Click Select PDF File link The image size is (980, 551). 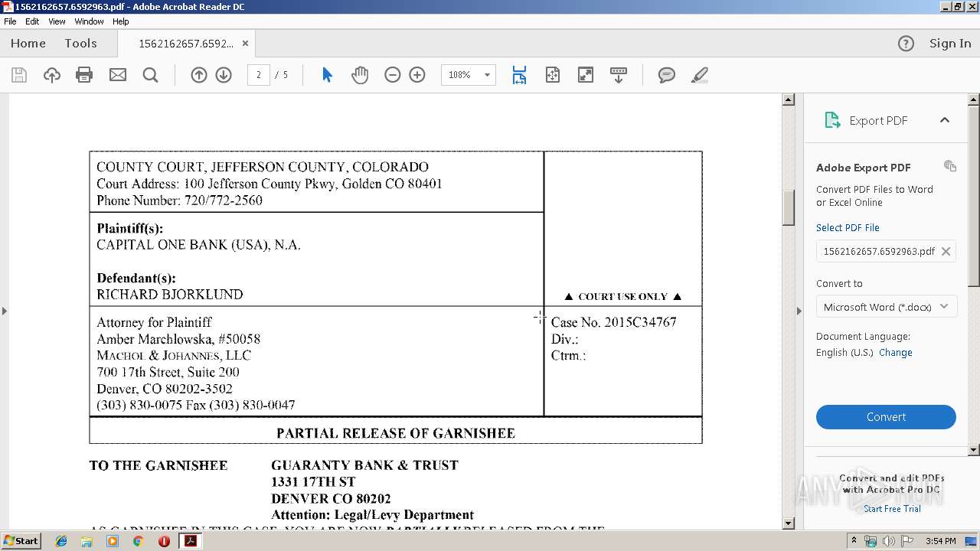(848, 228)
